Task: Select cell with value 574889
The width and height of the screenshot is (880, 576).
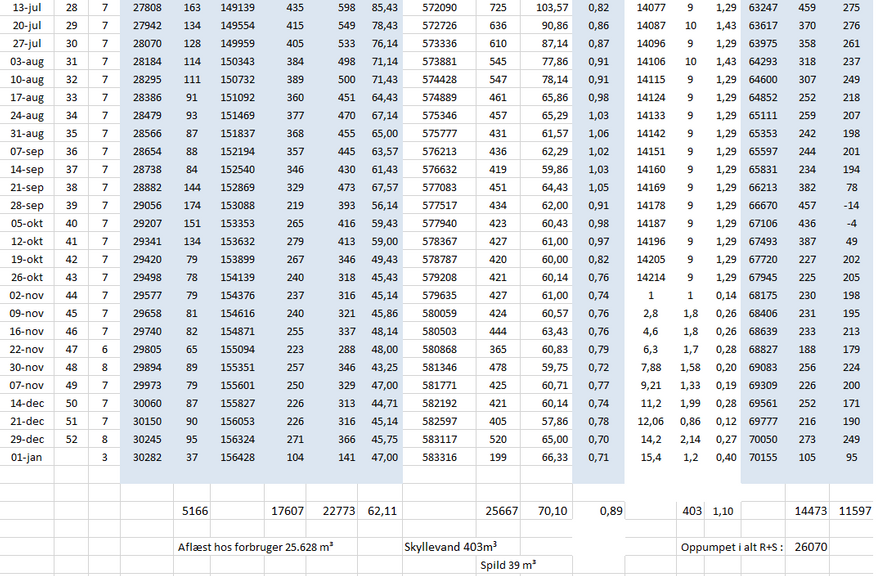Action: 439,98
